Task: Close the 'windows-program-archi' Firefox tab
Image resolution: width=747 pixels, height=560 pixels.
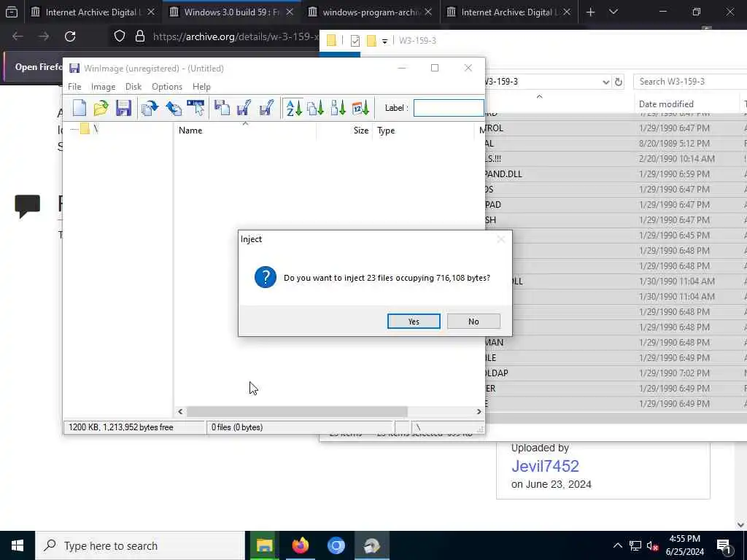Action: point(428,12)
